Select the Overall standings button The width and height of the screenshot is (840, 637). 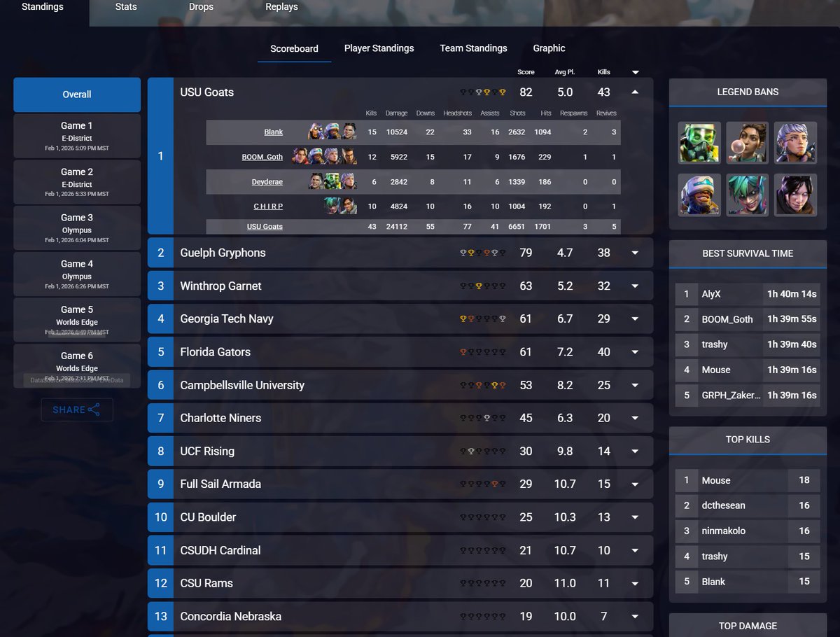point(77,94)
